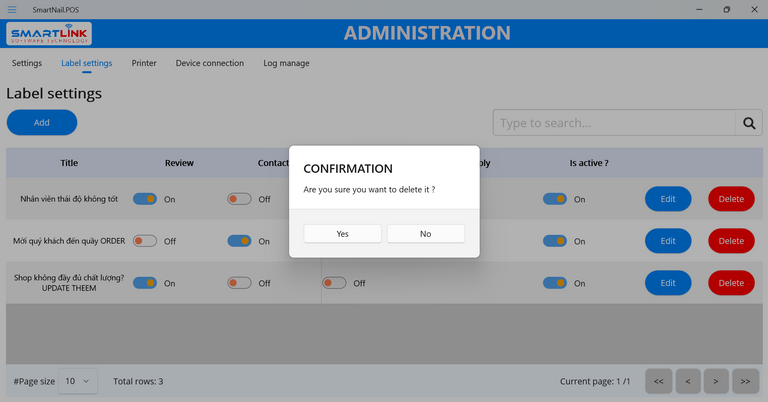Edit the Nhân viên thái độ label
The width and height of the screenshot is (768, 402).
click(668, 199)
